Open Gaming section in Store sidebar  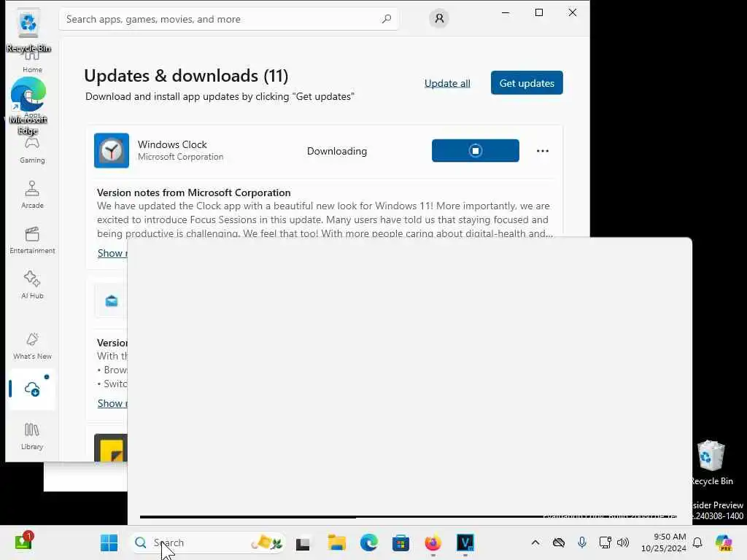coord(32,150)
